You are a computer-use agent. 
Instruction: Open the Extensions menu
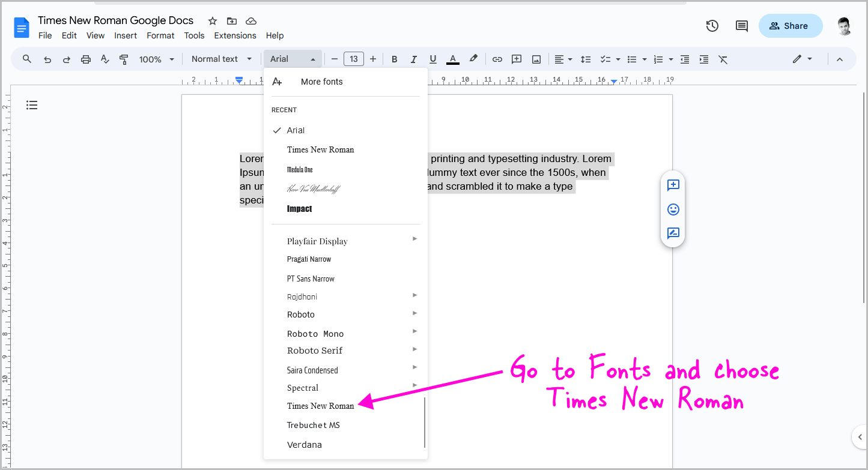coord(235,35)
